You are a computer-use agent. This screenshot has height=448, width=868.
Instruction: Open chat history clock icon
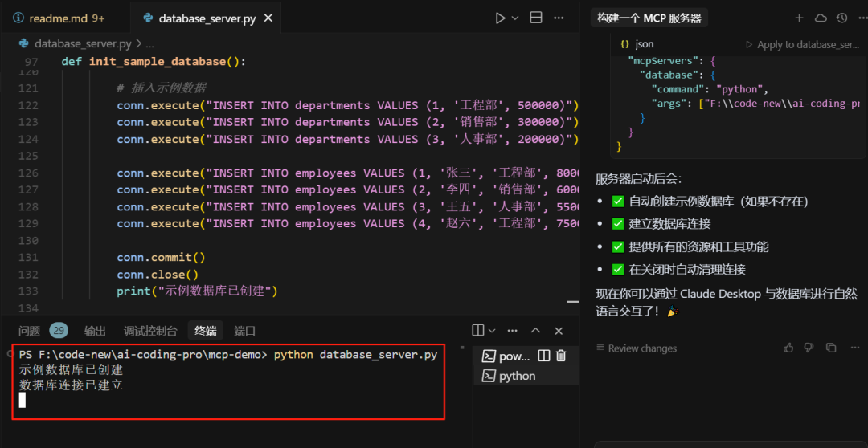(x=841, y=18)
